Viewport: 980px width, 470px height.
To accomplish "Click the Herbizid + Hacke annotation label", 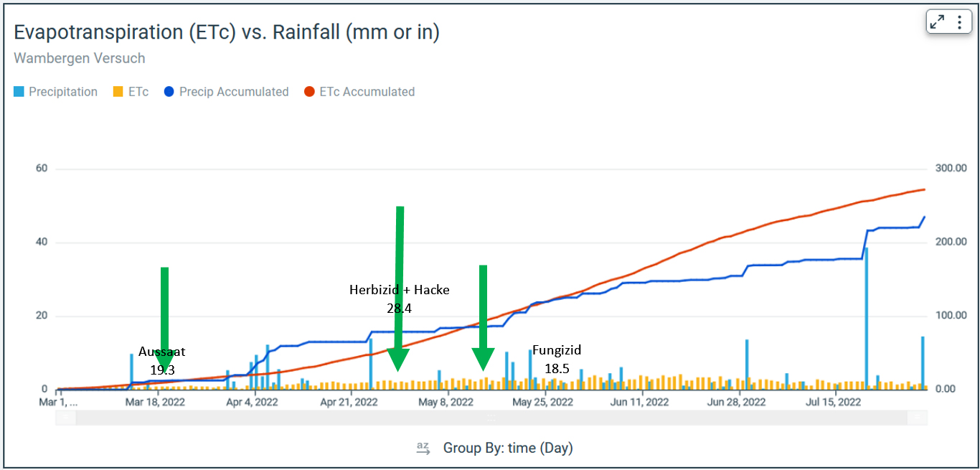I will [399, 290].
